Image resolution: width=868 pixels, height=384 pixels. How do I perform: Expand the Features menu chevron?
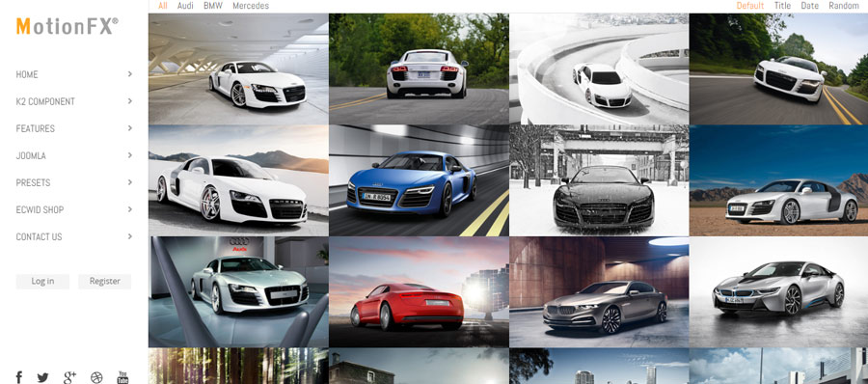pos(130,128)
